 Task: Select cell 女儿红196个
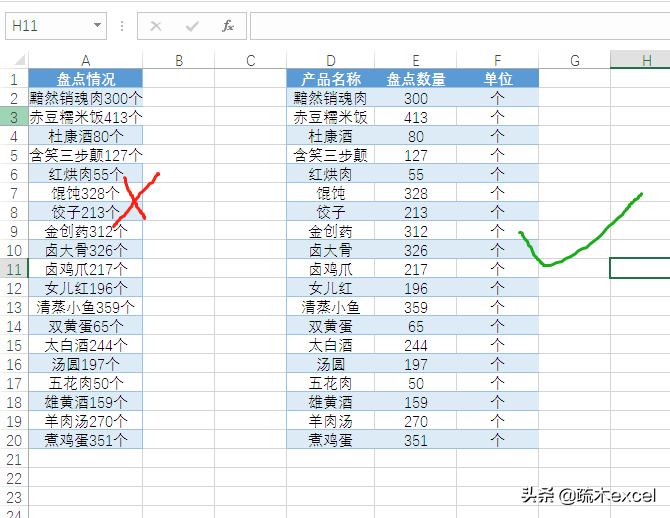pyautogui.click(x=85, y=288)
